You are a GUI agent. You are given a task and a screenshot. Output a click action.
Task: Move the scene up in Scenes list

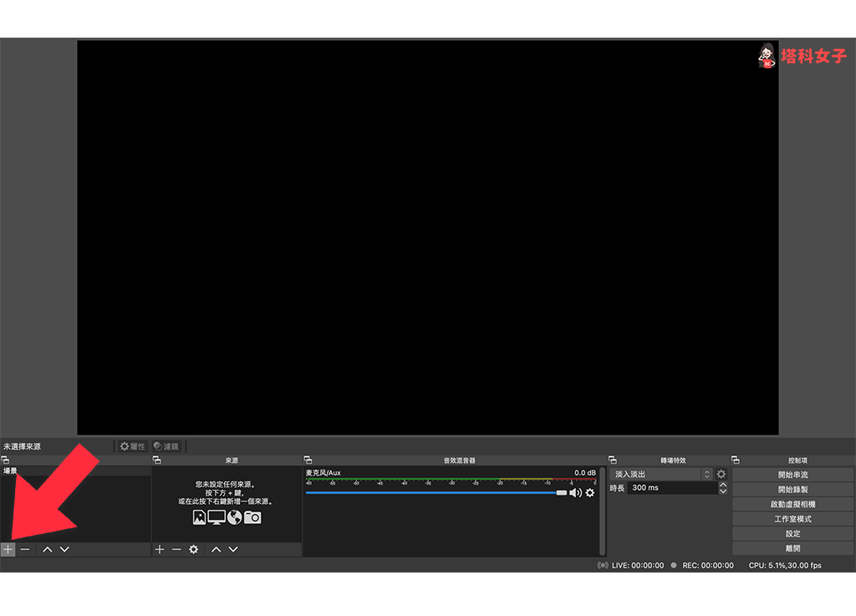[48, 549]
